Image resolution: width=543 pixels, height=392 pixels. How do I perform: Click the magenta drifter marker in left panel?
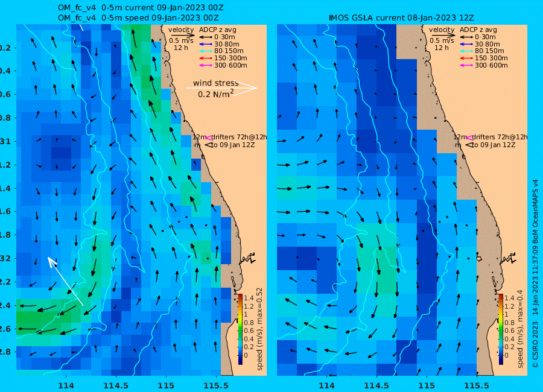click(209, 138)
